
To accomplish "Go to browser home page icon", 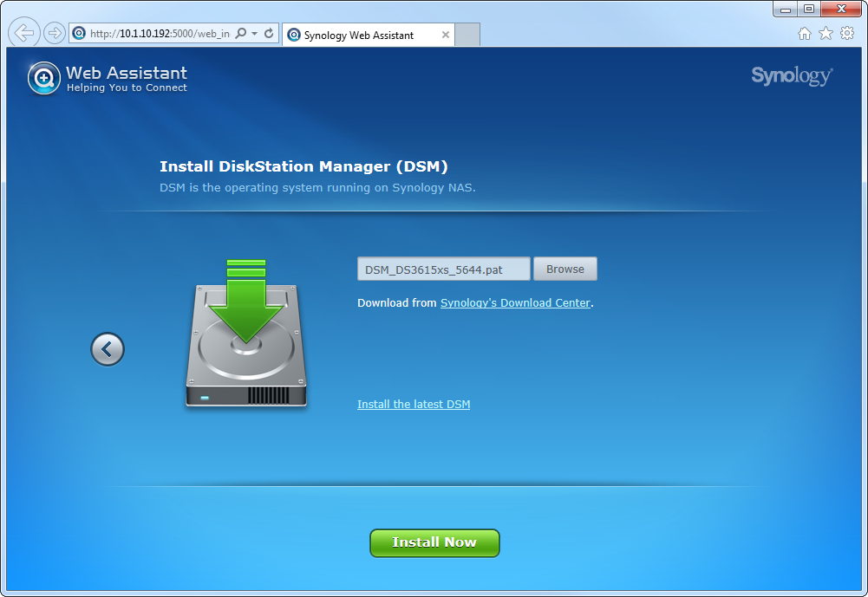I will (x=805, y=34).
